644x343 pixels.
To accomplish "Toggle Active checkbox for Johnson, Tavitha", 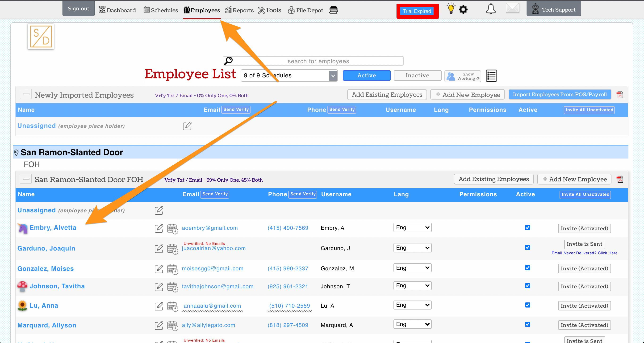I will pyautogui.click(x=527, y=286).
